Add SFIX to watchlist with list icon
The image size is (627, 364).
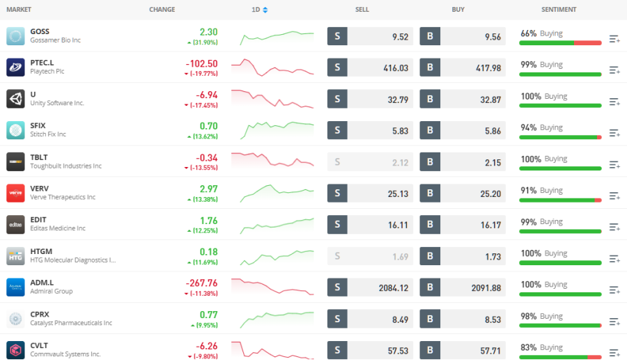pos(614,133)
